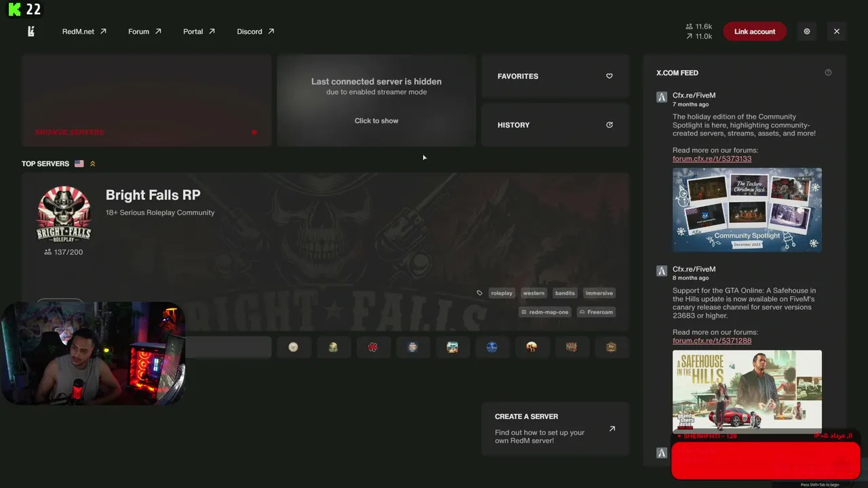Select the immersive tag
The width and height of the screenshot is (868, 488).
tap(599, 293)
